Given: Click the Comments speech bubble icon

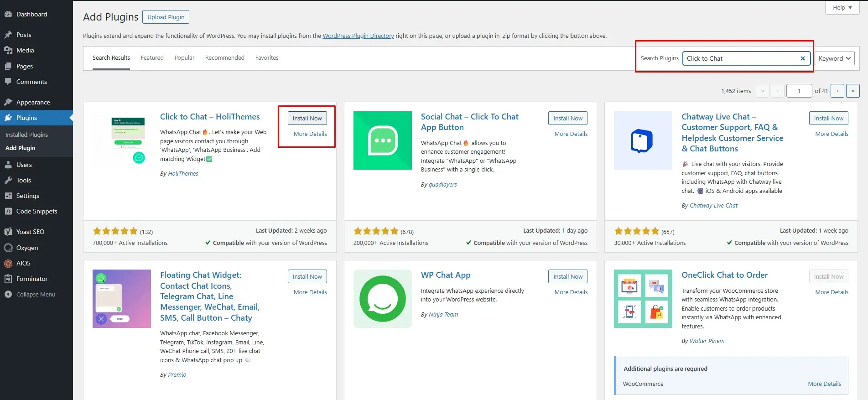Looking at the screenshot, I should (x=8, y=82).
